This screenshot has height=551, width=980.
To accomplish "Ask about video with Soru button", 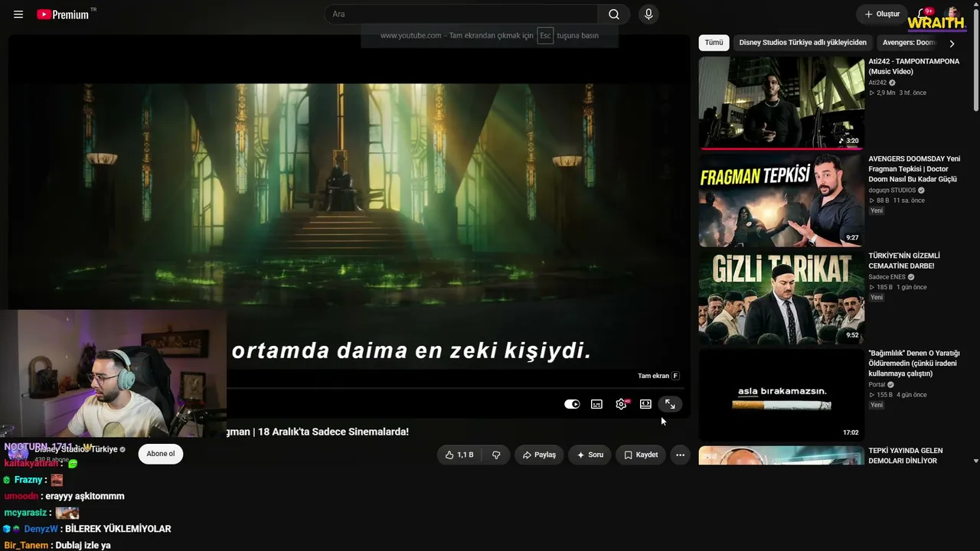I will click(590, 455).
